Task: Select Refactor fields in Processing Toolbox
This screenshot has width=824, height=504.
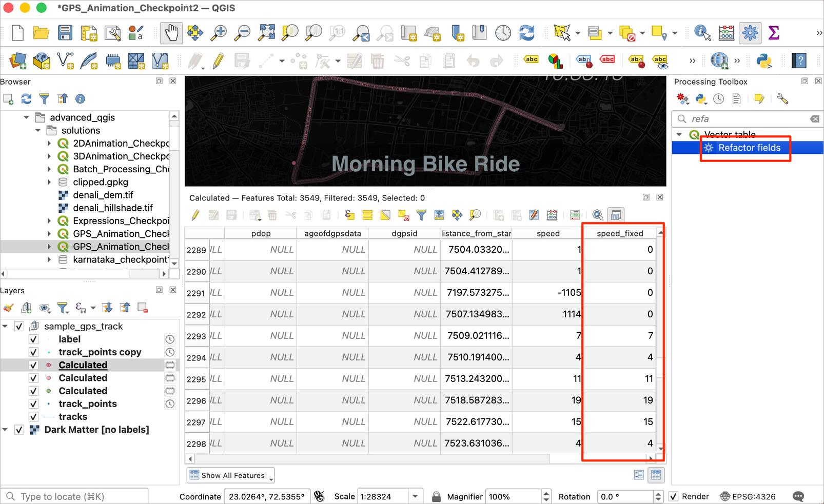Action: pos(749,148)
